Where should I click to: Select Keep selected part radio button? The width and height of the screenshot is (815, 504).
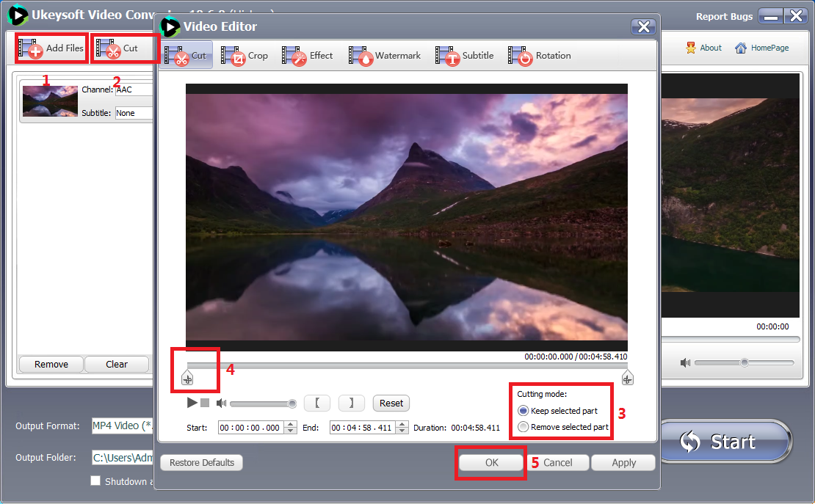tap(523, 411)
